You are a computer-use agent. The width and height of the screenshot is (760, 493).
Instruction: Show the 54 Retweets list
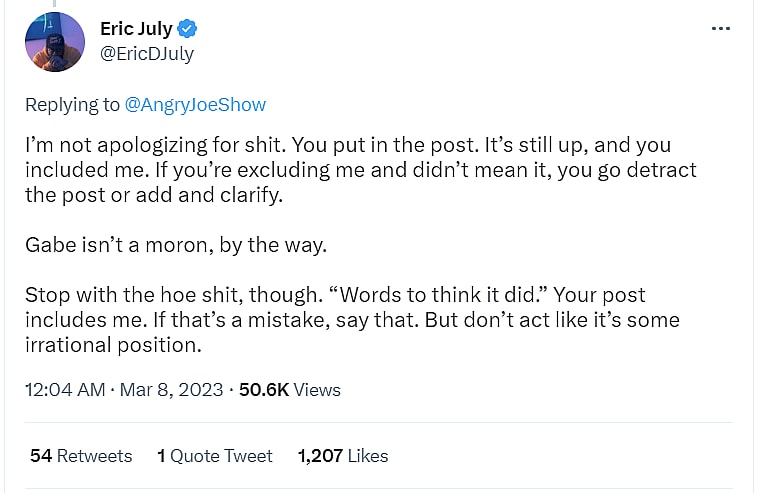click(81, 456)
